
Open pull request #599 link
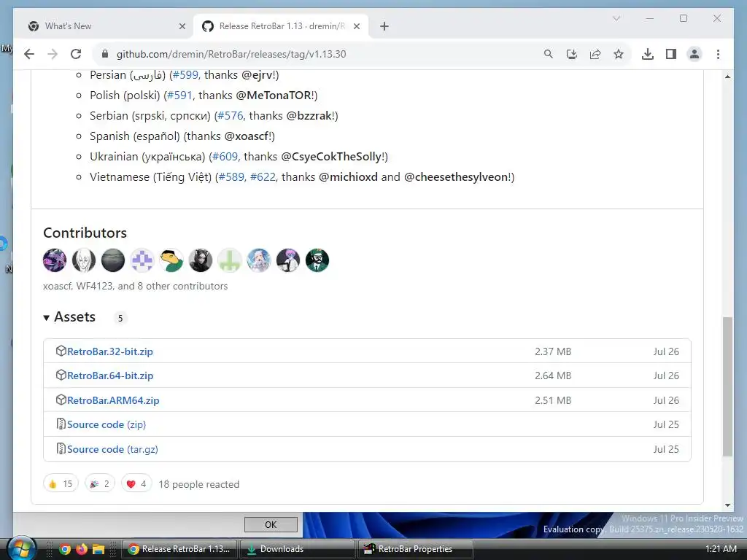[x=185, y=75]
